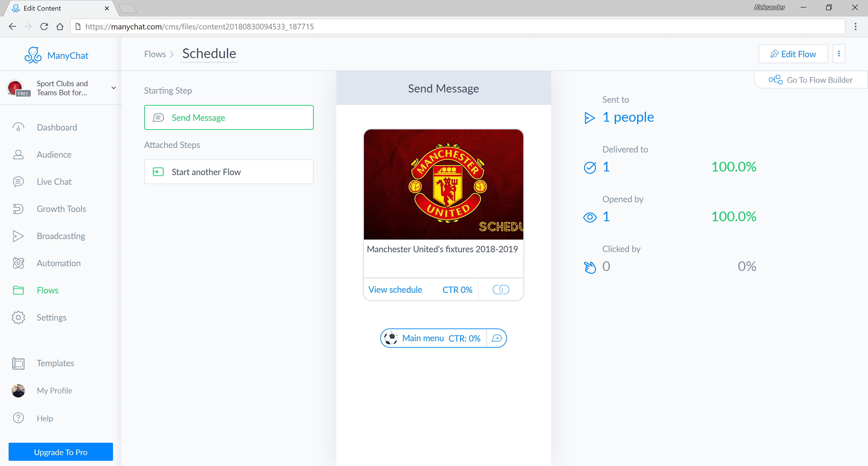The image size is (868, 466).
Task: Open Broadcasting paper-plane icon in sidebar
Action: [x=18, y=236]
